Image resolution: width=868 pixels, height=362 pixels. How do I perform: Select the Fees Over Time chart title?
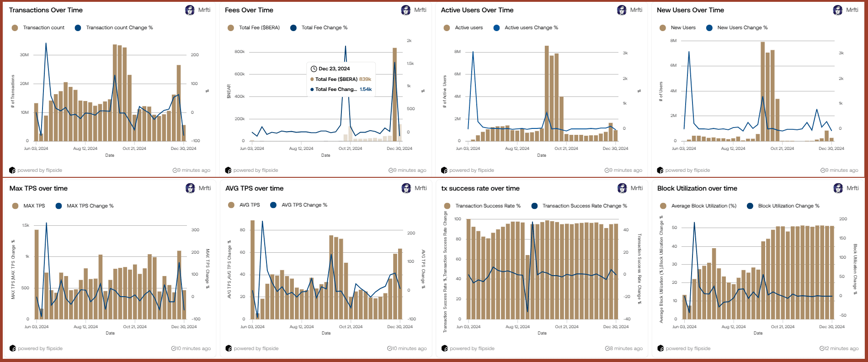point(249,10)
